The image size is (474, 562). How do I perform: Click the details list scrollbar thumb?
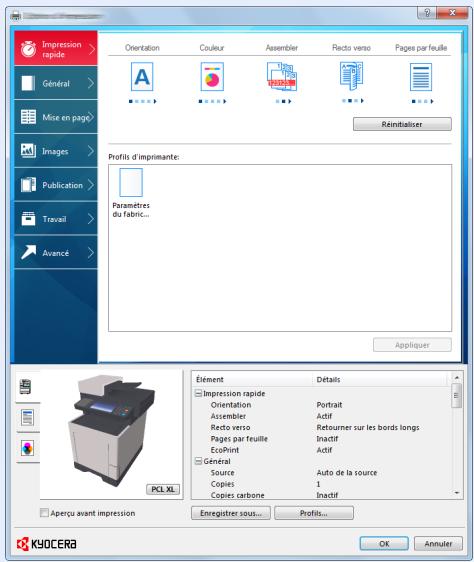coord(456,395)
